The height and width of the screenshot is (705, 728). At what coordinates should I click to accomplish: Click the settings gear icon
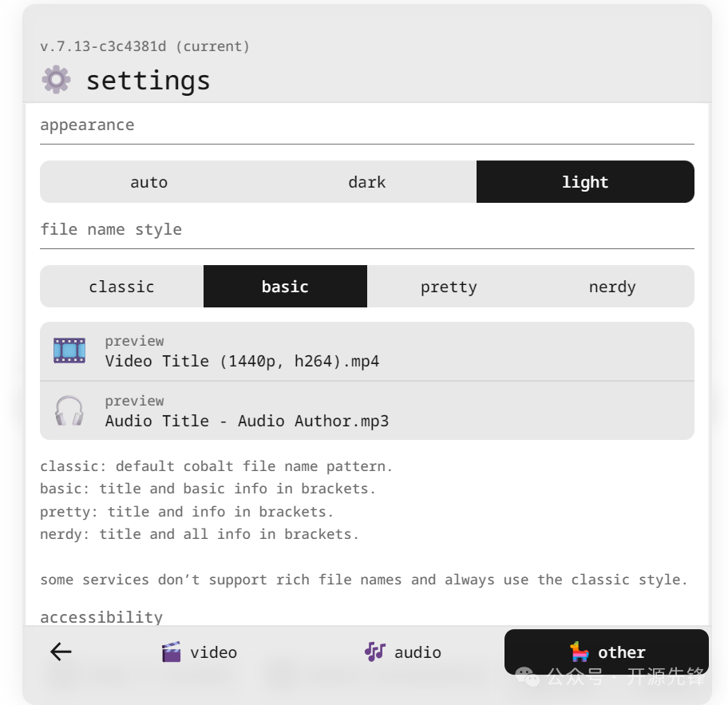[x=56, y=80]
